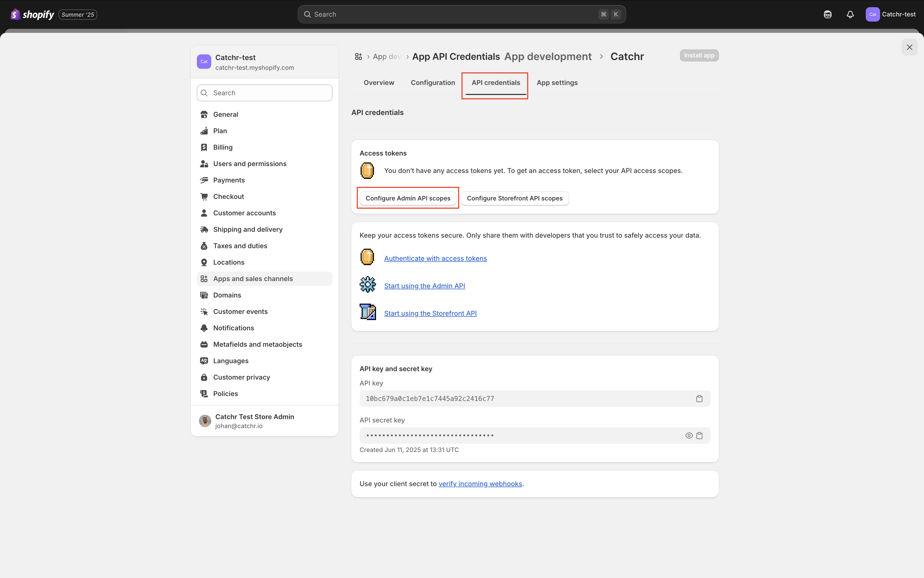The width and height of the screenshot is (924, 578).
Task: Click the Customer events icon
Action: tap(204, 312)
